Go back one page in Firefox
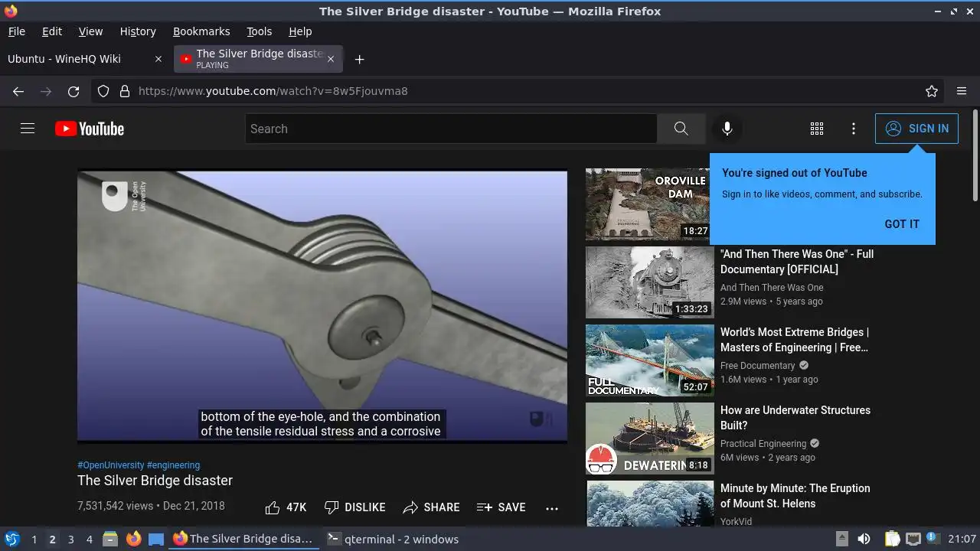The width and height of the screenshot is (980, 551). click(x=18, y=91)
